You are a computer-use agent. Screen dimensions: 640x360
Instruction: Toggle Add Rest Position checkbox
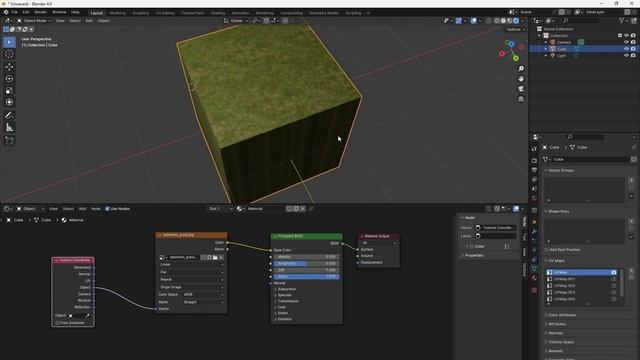click(546, 249)
